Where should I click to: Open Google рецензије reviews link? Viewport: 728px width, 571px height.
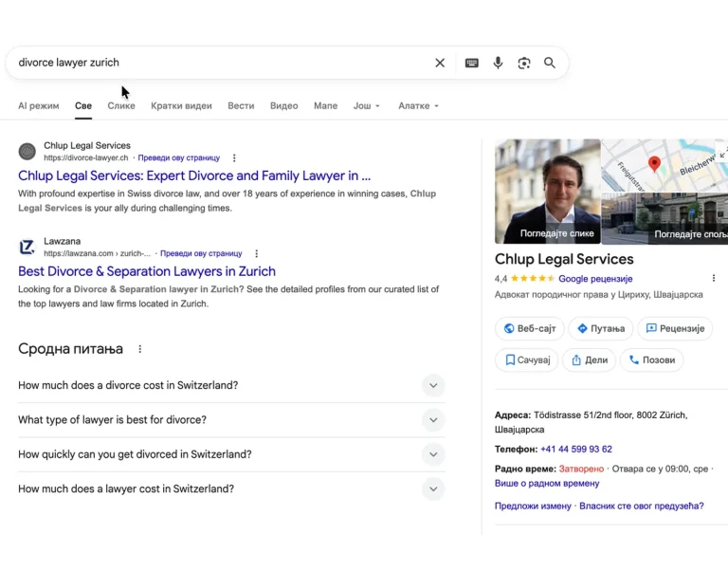595,279
